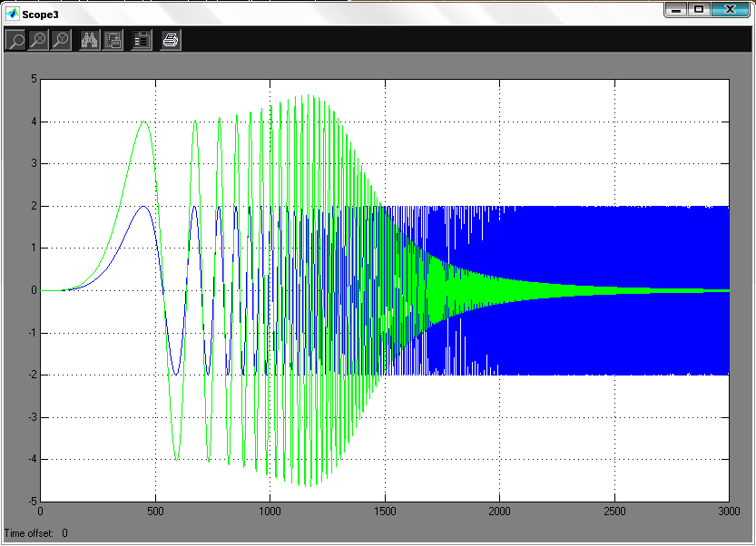Click the Print icon

coord(171,41)
